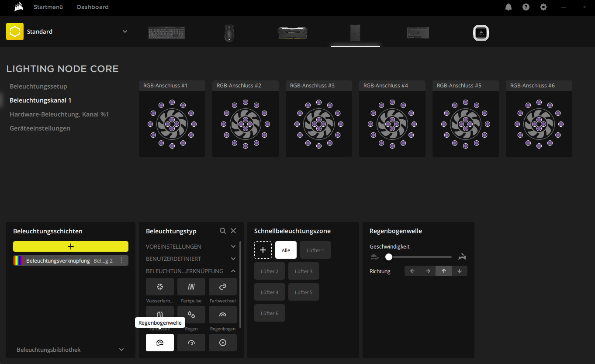Viewport: 595px width, 364px height.
Task: Select the fan under RGB-Anschluss #4
Action: coord(392,124)
